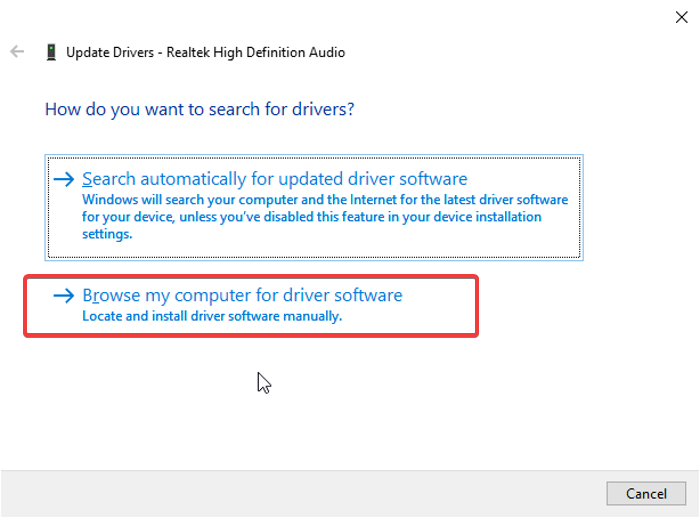
Task: Select Browse my computer for driver software
Action: click(242, 296)
